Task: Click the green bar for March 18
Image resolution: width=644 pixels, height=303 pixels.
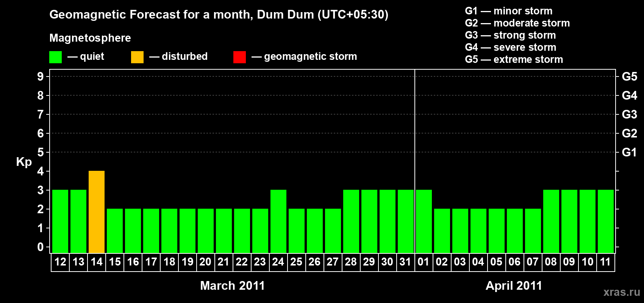Action: pos(169,231)
